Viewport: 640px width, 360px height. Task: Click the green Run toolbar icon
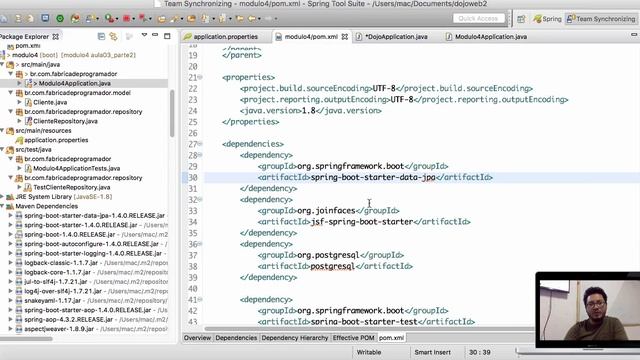point(109,18)
